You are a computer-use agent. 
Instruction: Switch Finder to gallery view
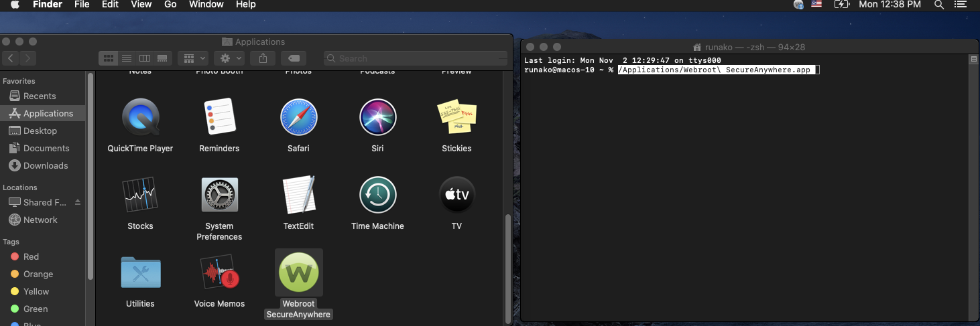click(162, 58)
